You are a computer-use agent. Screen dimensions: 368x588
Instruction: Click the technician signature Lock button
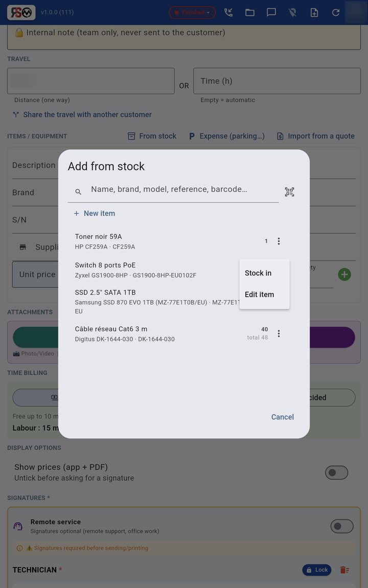(x=317, y=570)
